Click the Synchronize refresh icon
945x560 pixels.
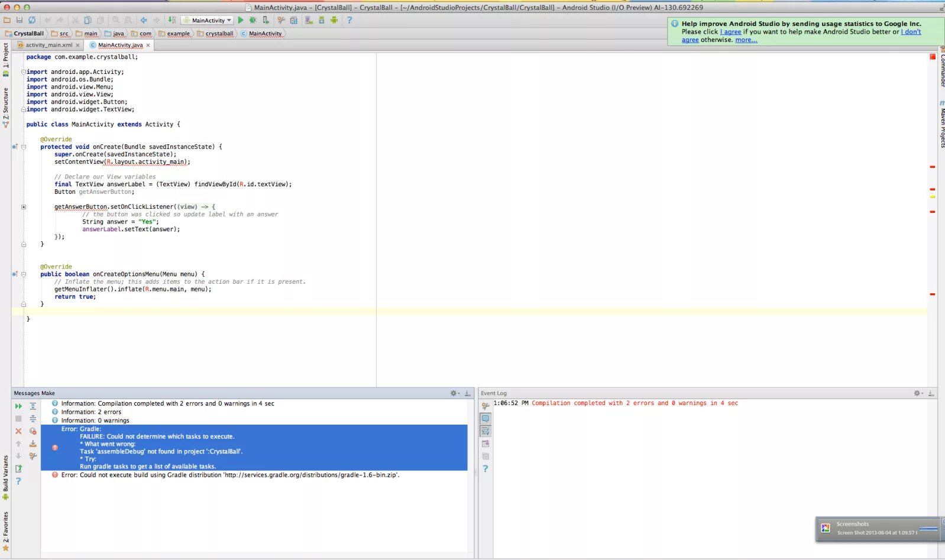(32, 20)
